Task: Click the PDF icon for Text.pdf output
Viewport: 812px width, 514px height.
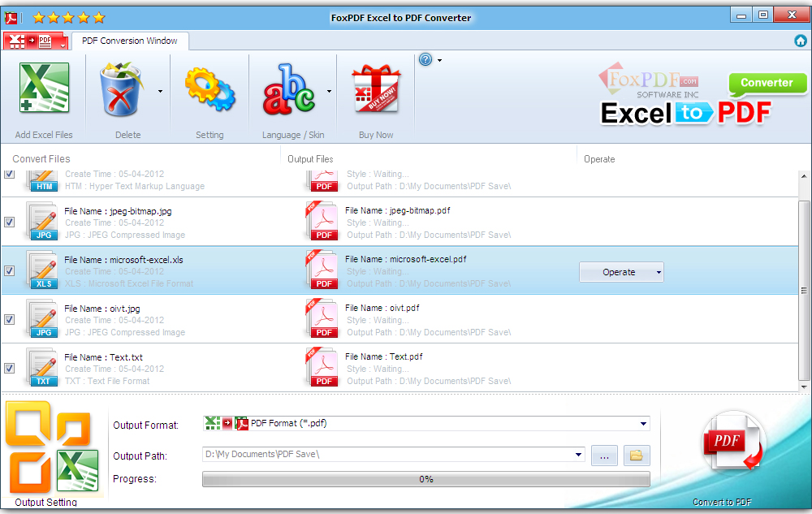Action: (x=322, y=367)
